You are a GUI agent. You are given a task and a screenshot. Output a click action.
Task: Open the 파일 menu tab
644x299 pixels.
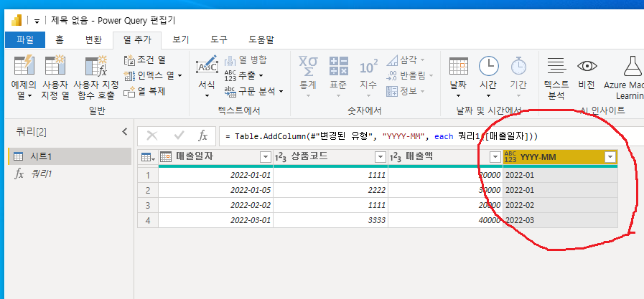pos(25,40)
